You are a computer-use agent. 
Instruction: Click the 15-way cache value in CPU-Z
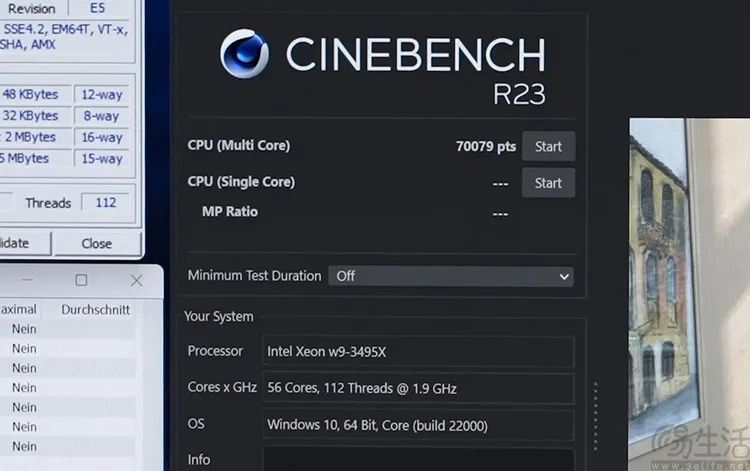click(x=102, y=159)
